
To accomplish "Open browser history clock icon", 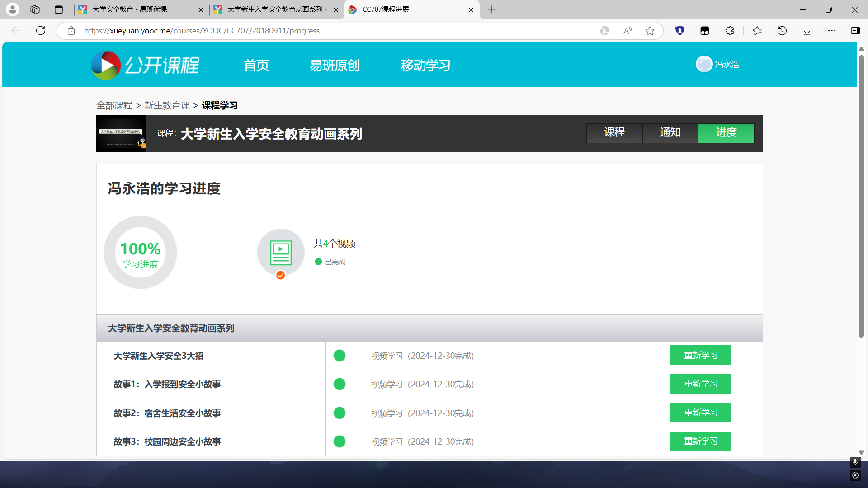I will coord(782,31).
